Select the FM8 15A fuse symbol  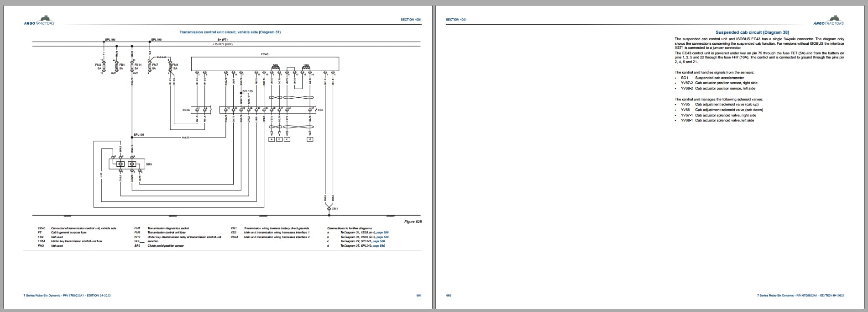click(x=170, y=67)
